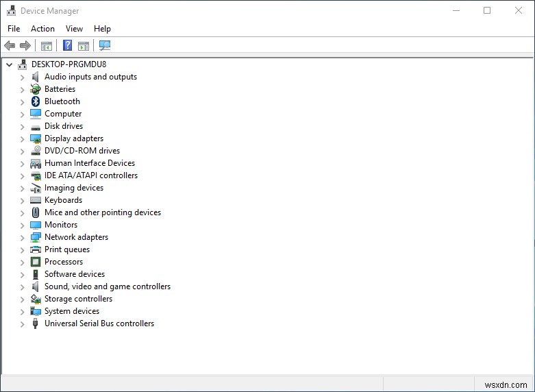Close the Device Manager window

519,10
